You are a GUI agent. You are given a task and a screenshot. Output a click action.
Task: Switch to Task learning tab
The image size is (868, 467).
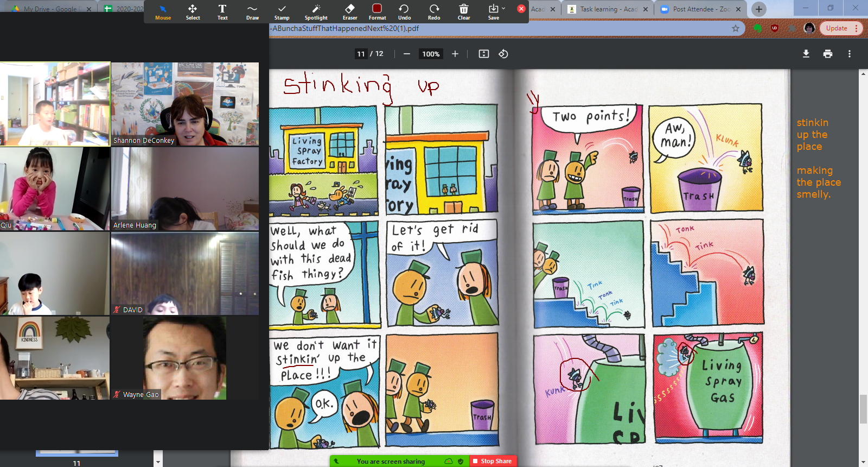pyautogui.click(x=607, y=9)
